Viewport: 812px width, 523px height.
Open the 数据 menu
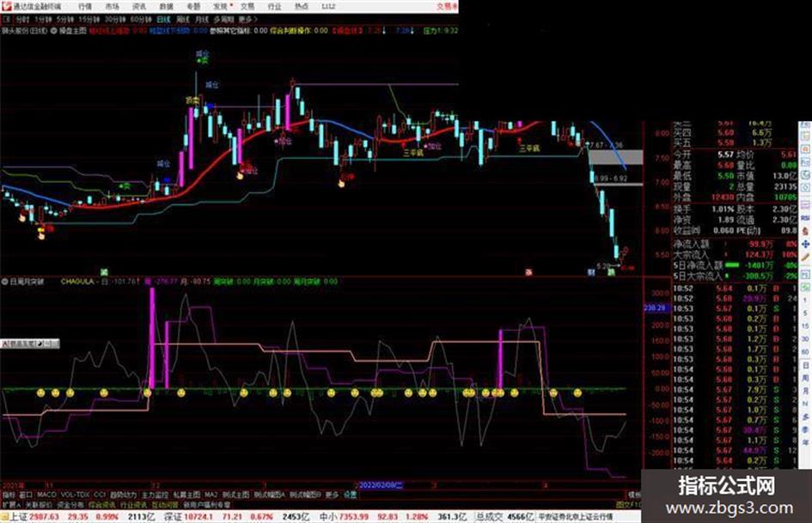click(x=166, y=7)
